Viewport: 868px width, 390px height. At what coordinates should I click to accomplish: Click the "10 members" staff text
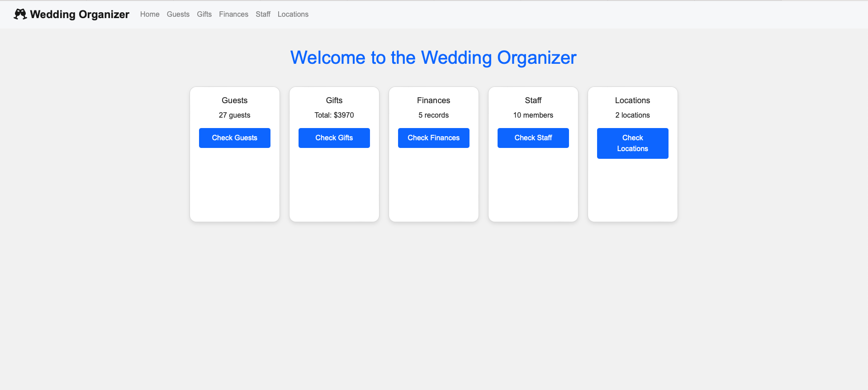533,115
